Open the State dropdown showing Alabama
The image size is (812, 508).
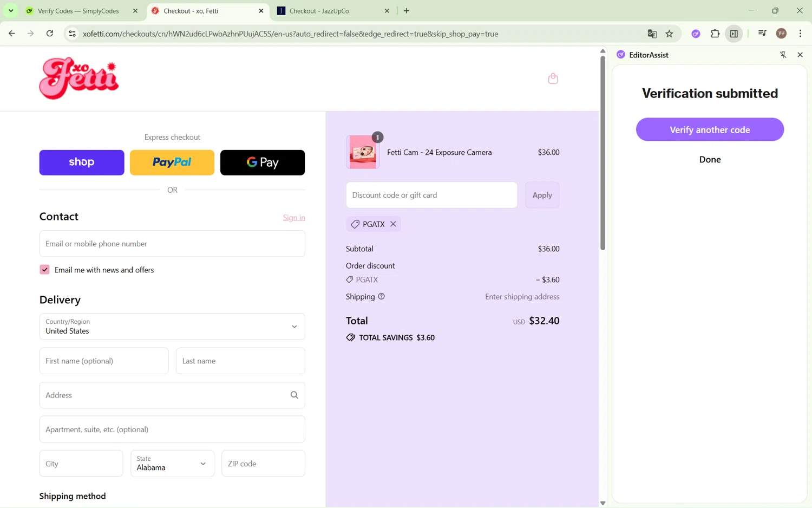tap(172, 464)
